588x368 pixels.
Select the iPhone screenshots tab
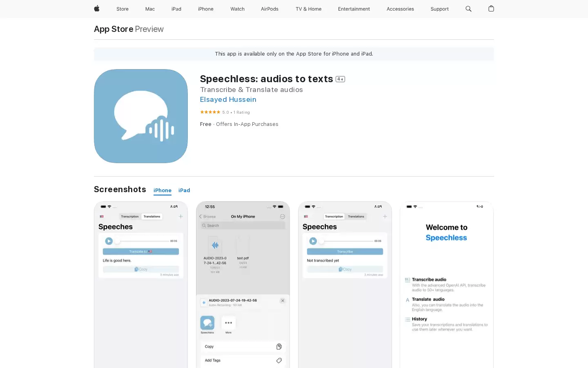(x=163, y=191)
